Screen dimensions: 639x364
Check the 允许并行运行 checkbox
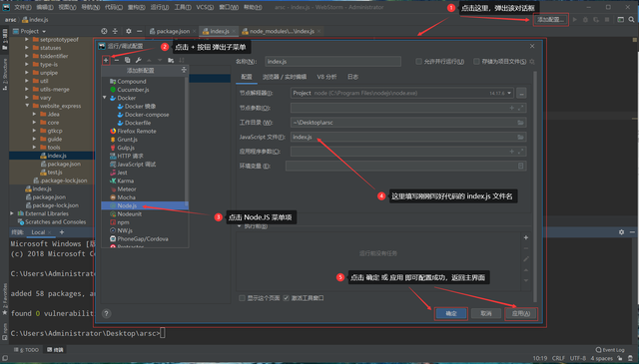tap(418, 62)
